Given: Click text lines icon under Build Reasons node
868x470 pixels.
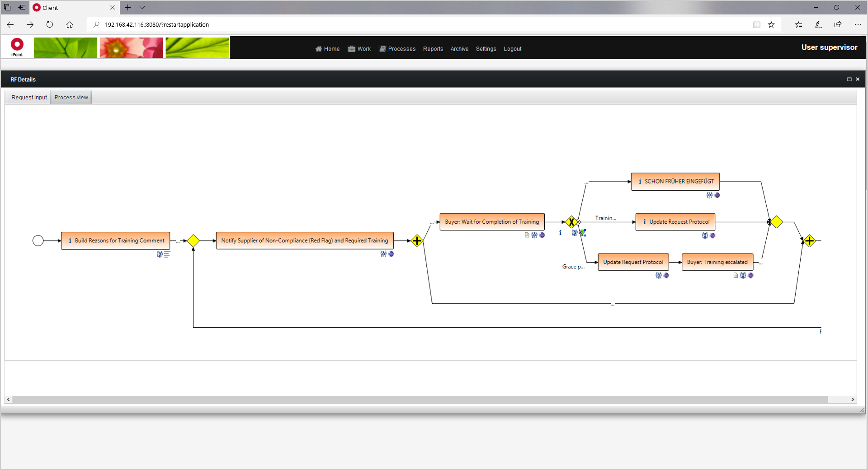Looking at the screenshot, I should click(x=167, y=254).
